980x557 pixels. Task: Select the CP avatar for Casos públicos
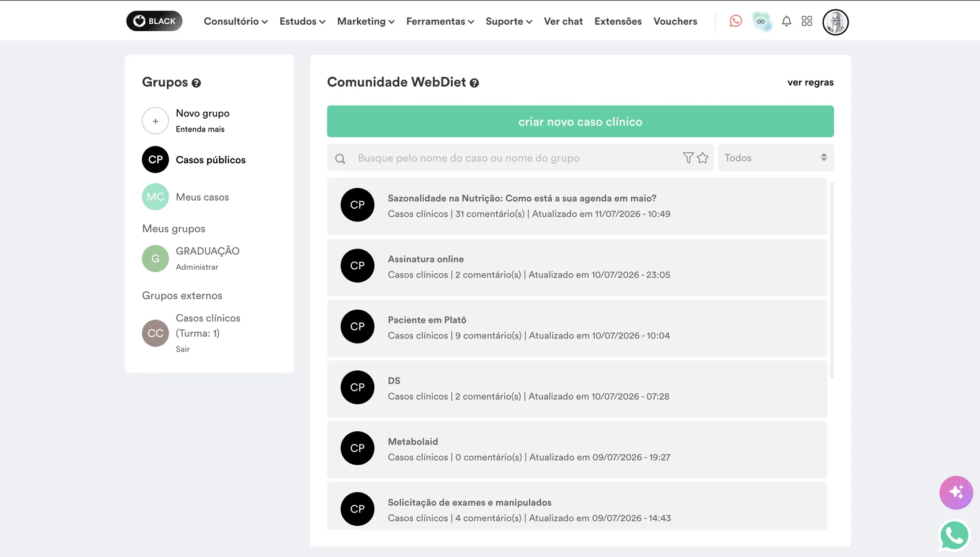(x=155, y=160)
